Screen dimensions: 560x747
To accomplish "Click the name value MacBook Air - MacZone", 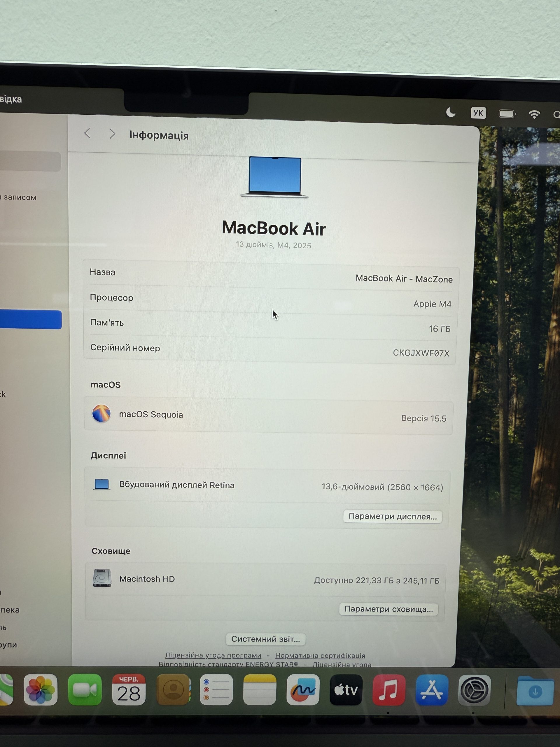I will pyautogui.click(x=404, y=279).
